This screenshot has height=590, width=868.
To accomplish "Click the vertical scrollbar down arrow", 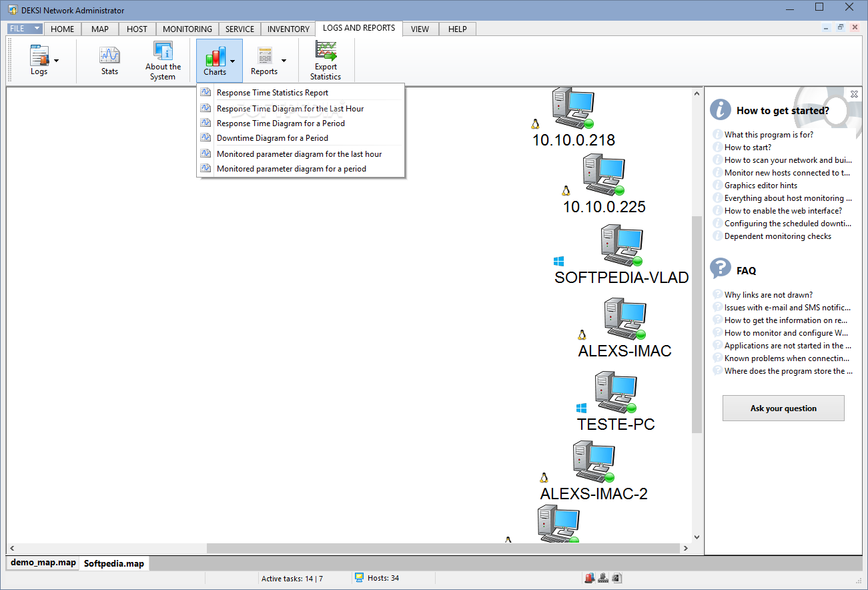I will (x=697, y=537).
